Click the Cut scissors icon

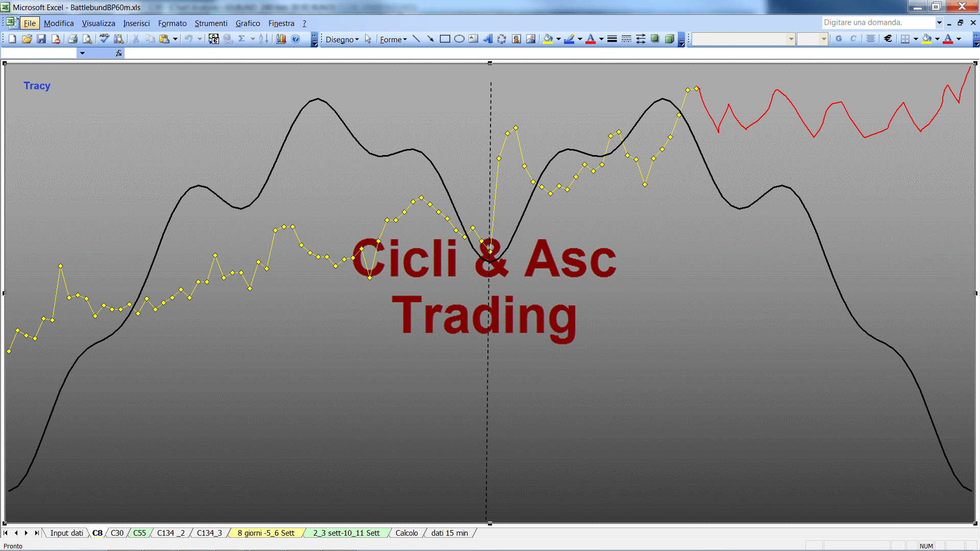tap(136, 39)
